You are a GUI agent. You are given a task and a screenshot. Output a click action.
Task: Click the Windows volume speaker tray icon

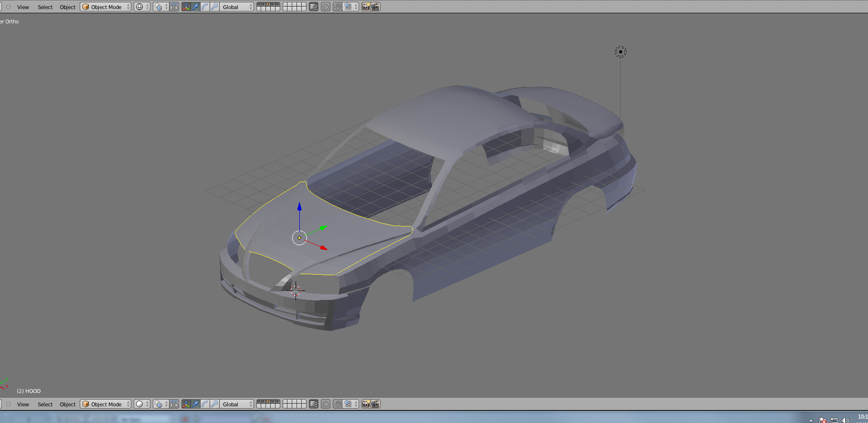coord(846,420)
